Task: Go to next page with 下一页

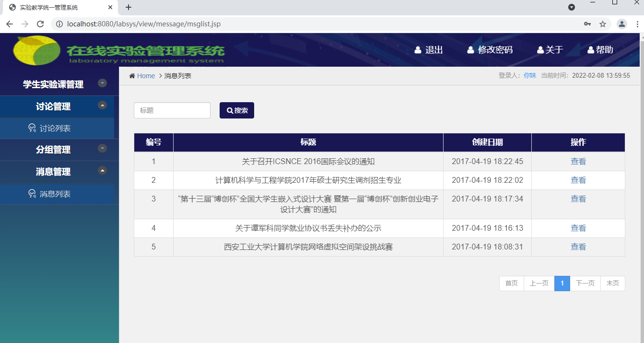Action: click(585, 284)
